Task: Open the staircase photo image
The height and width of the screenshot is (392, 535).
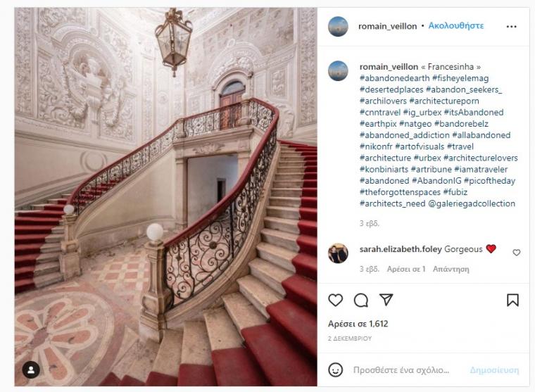Action: 166,197
